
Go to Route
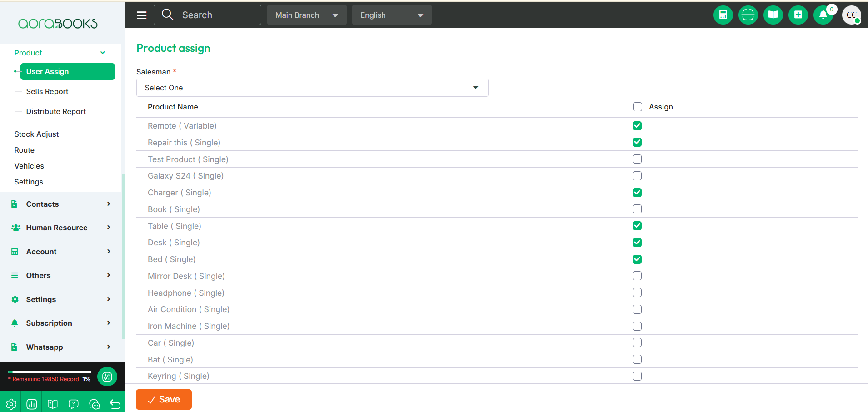[x=24, y=150]
